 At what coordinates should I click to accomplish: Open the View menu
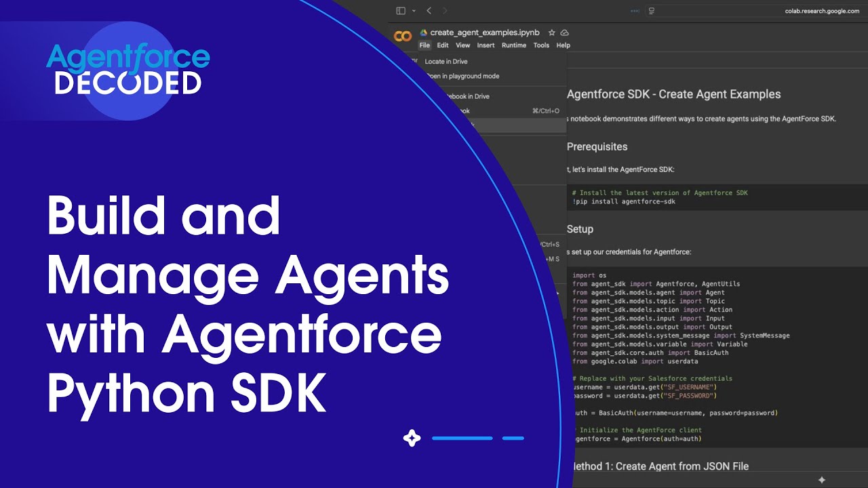click(463, 45)
